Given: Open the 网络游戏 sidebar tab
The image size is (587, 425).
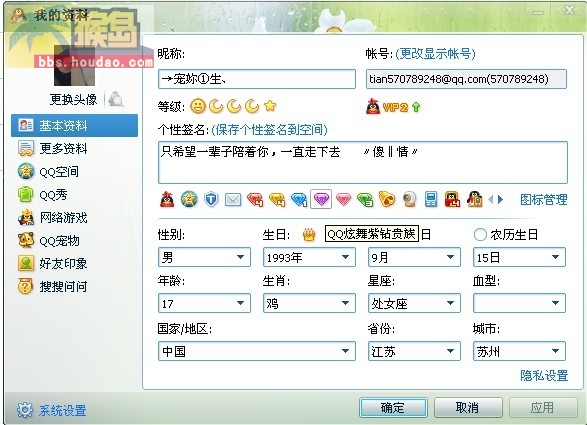Looking at the screenshot, I should 74,218.
